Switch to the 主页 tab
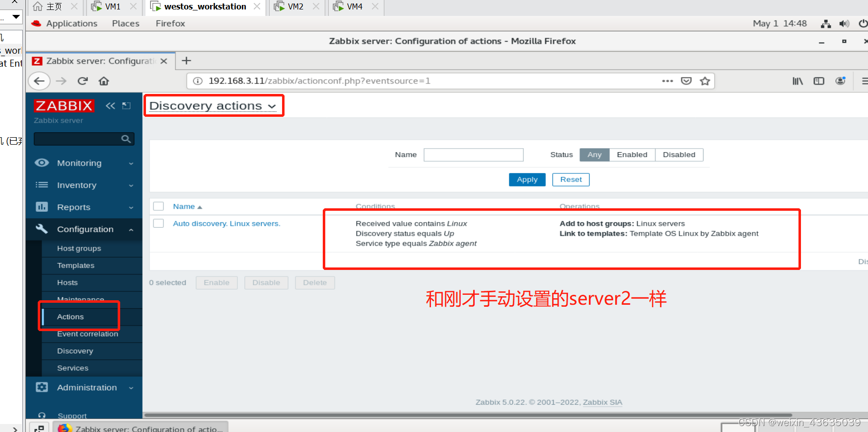This screenshot has height=432, width=868. (x=54, y=6)
